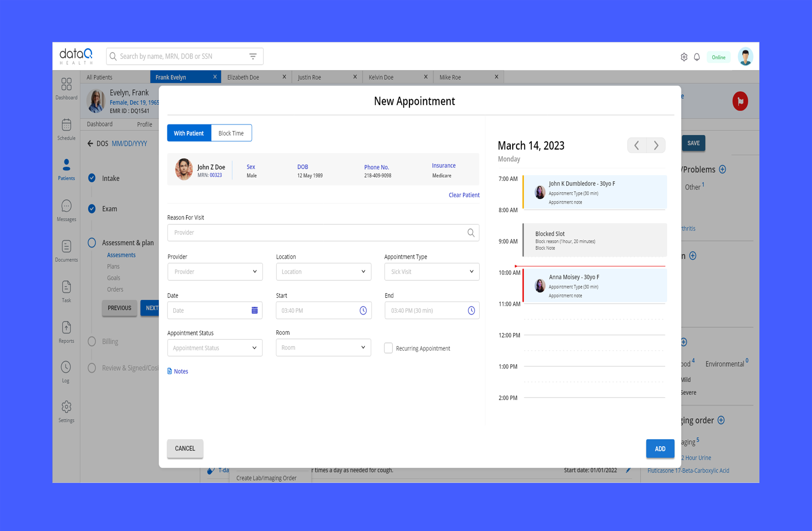
Task: Click the Start time clock icon
Action: pyautogui.click(x=363, y=310)
